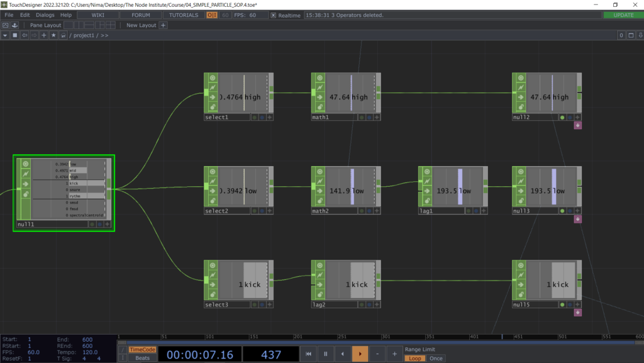Screen dimensions: 644x363
Task: Click the lock icon on null2
Action: pyautogui.click(x=521, y=107)
